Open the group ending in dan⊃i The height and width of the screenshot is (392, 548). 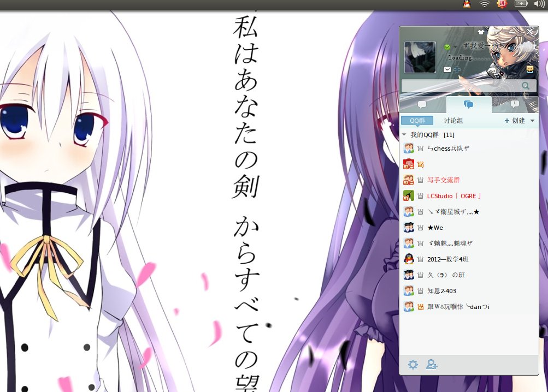[x=469, y=306]
